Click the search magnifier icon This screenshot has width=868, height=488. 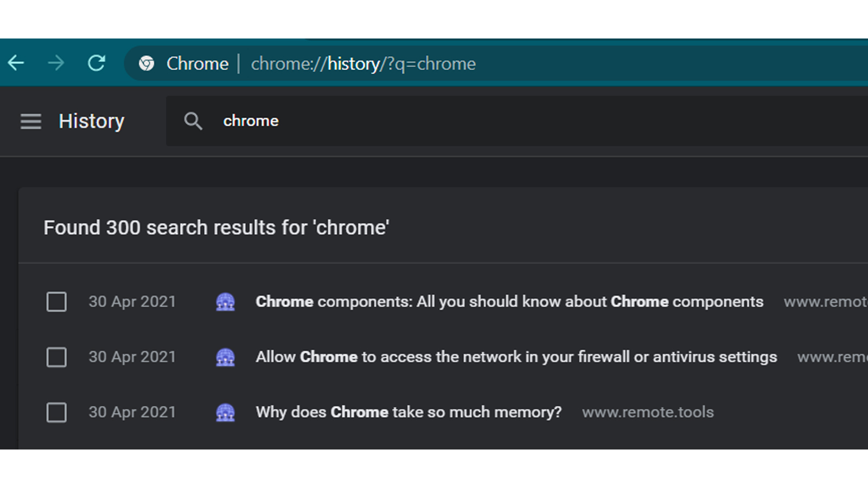(193, 121)
